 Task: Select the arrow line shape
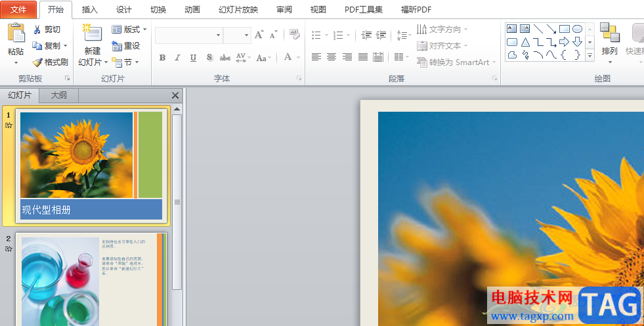551,29
